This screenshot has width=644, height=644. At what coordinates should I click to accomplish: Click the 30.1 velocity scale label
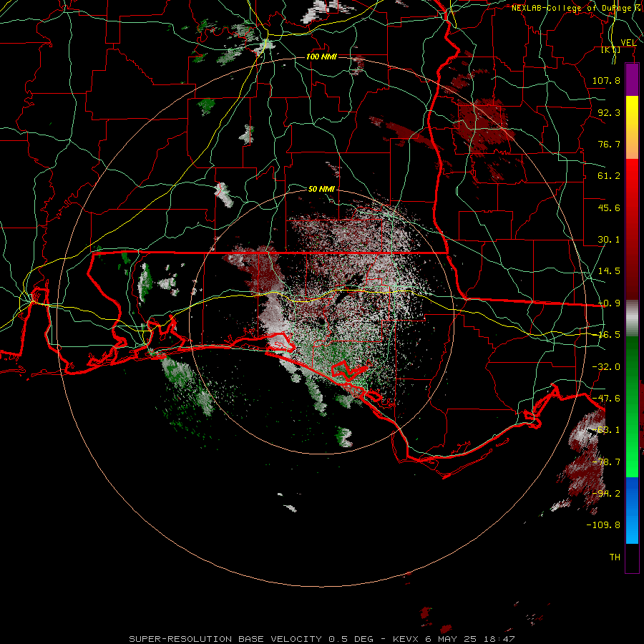(609, 240)
